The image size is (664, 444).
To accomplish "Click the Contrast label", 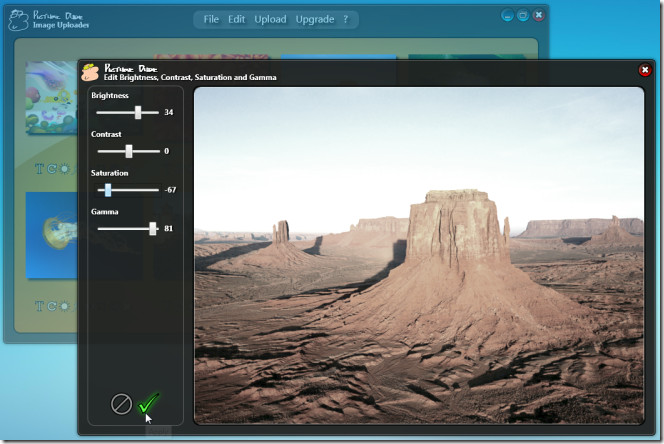I will coord(106,134).
